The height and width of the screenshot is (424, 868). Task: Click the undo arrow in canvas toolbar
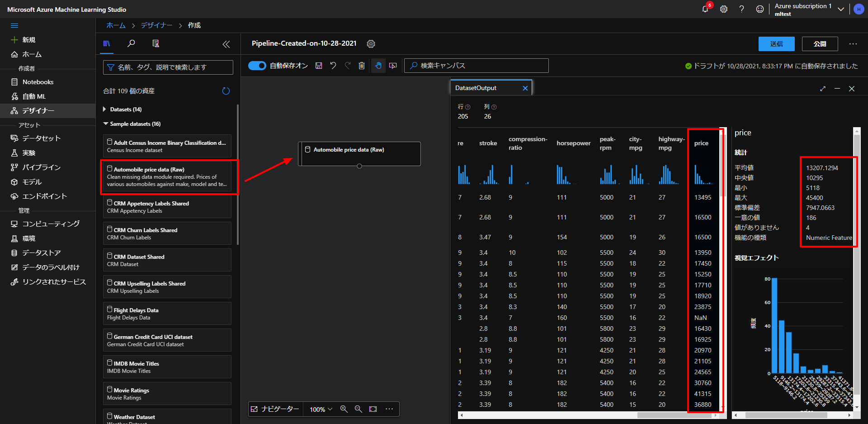(x=333, y=66)
